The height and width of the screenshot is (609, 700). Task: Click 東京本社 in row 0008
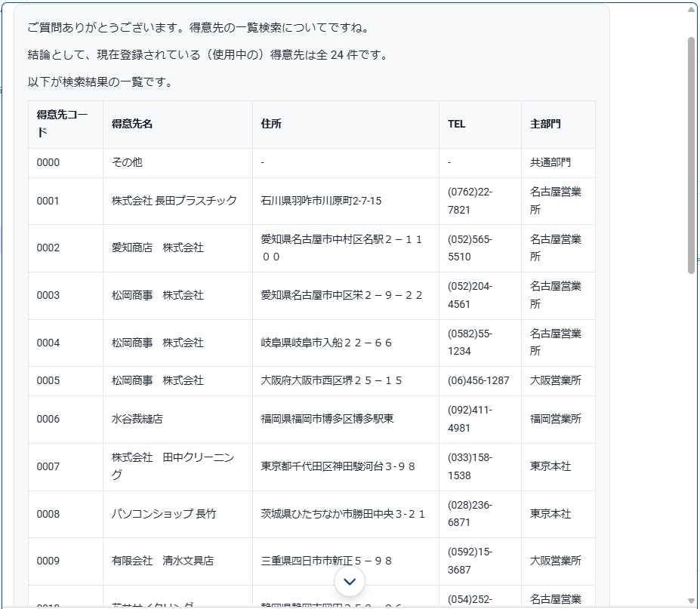point(558,515)
